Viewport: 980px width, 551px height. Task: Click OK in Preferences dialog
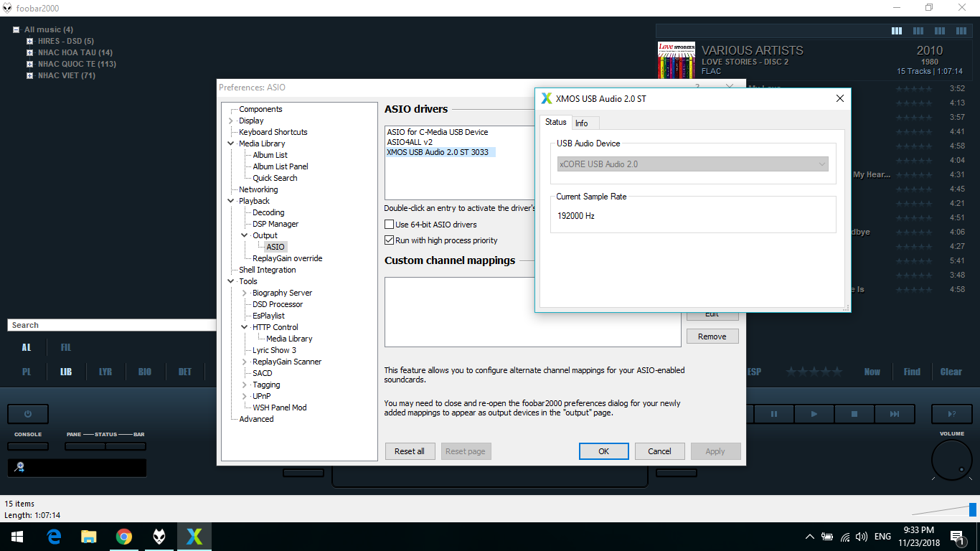[604, 451]
